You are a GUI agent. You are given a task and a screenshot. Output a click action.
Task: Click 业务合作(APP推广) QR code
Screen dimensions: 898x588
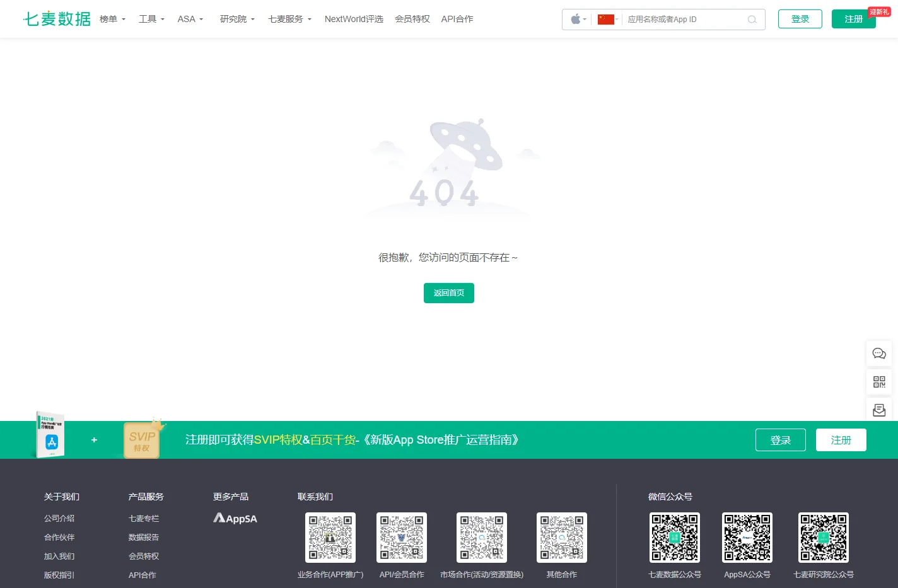coord(330,538)
